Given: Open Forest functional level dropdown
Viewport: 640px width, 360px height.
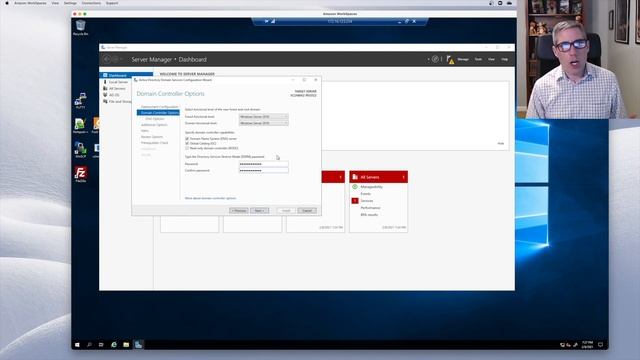Looking at the screenshot, I should (x=263, y=117).
